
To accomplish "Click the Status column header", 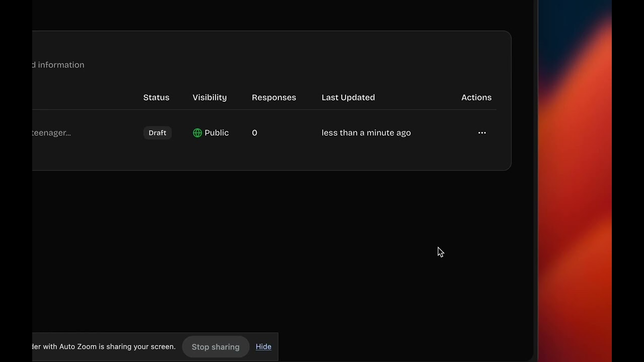I will coord(156,98).
